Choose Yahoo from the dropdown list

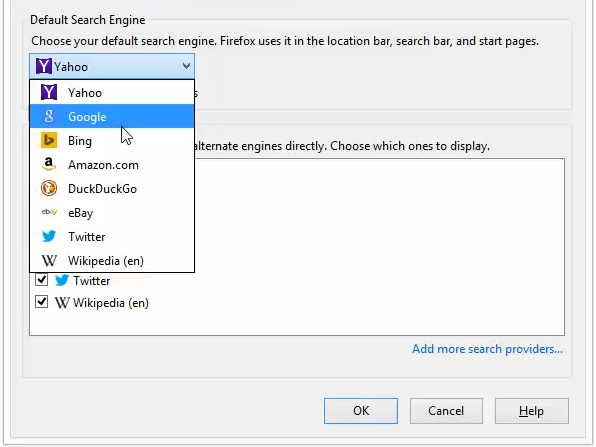(112, 92)
